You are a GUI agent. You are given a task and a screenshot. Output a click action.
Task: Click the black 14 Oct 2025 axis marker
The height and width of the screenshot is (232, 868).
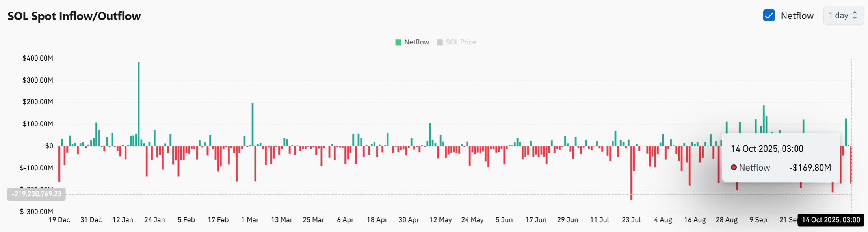[831, 220]
